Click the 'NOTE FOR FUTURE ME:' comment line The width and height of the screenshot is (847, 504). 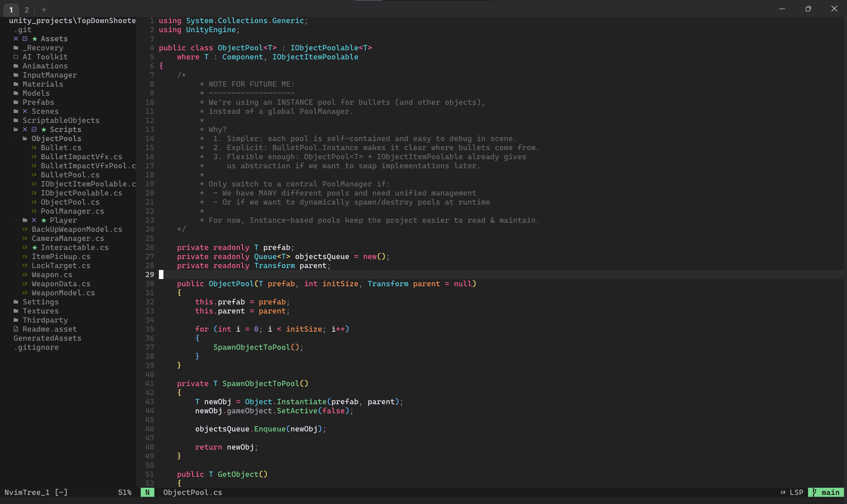pos(252,84)
